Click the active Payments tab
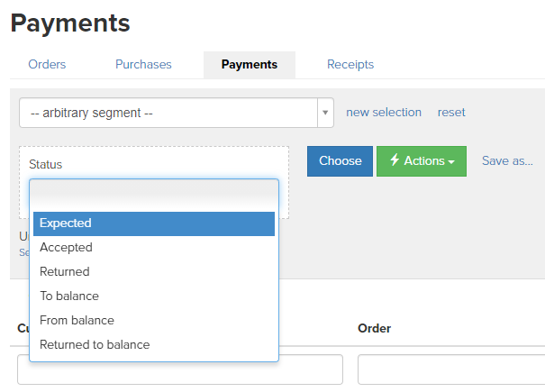This screenshot has height=392, width=545. (x=250, y=65)
